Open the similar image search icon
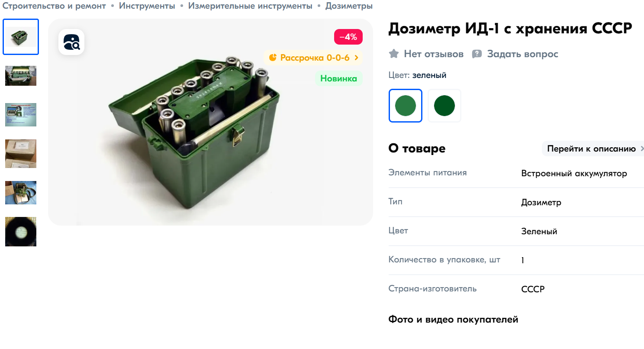The image size is (644, 349). point(71,42)
